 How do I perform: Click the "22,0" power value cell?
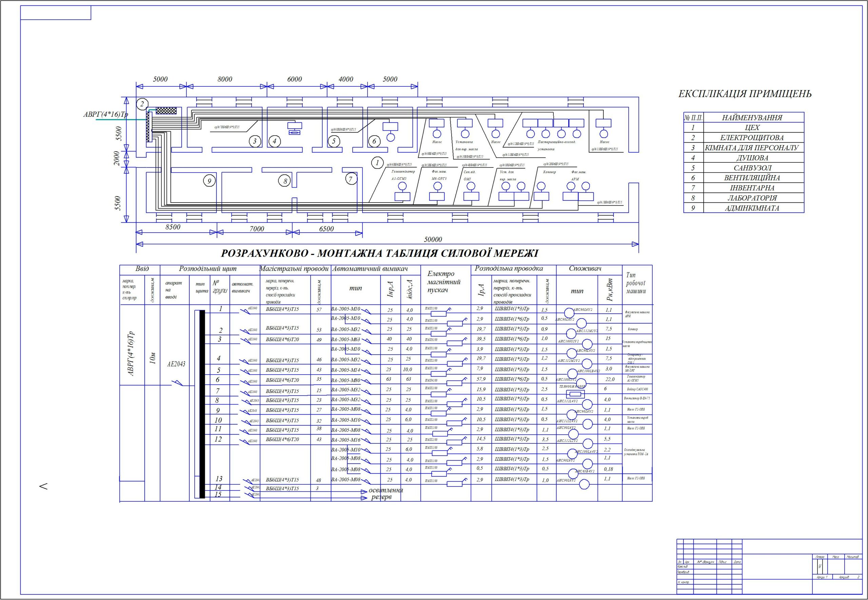[x=610, y=379]
